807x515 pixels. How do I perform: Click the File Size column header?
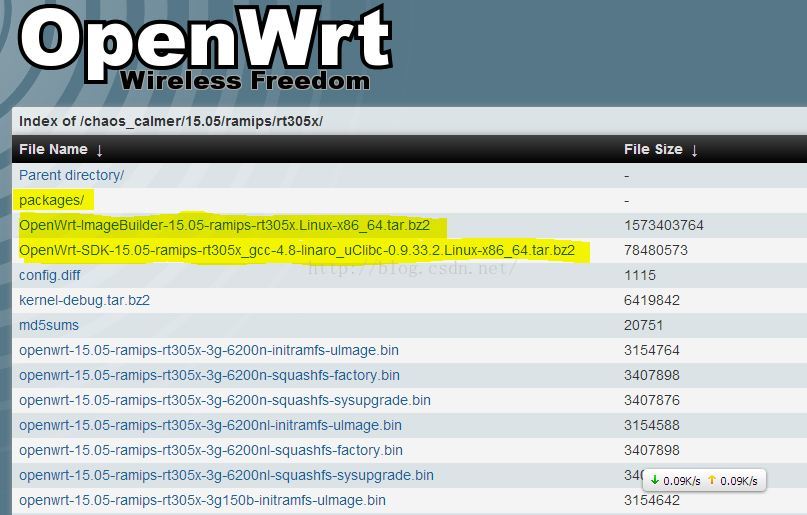pos(653,149)
